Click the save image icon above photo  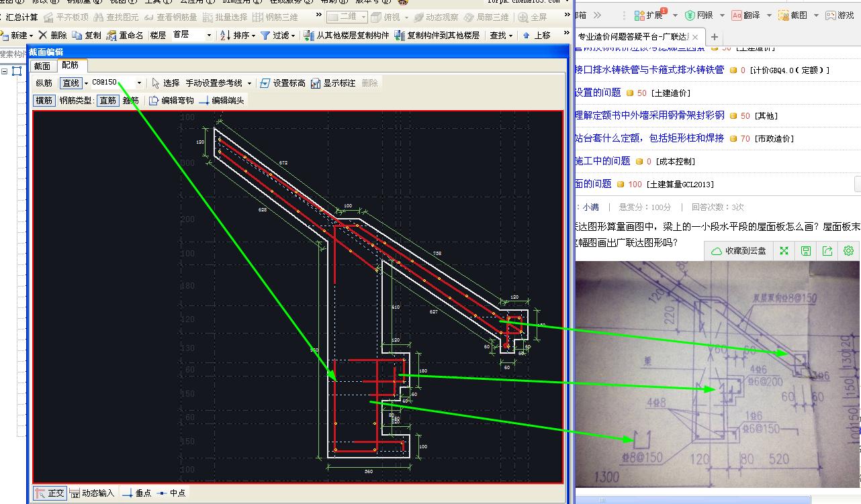(805, 250)
